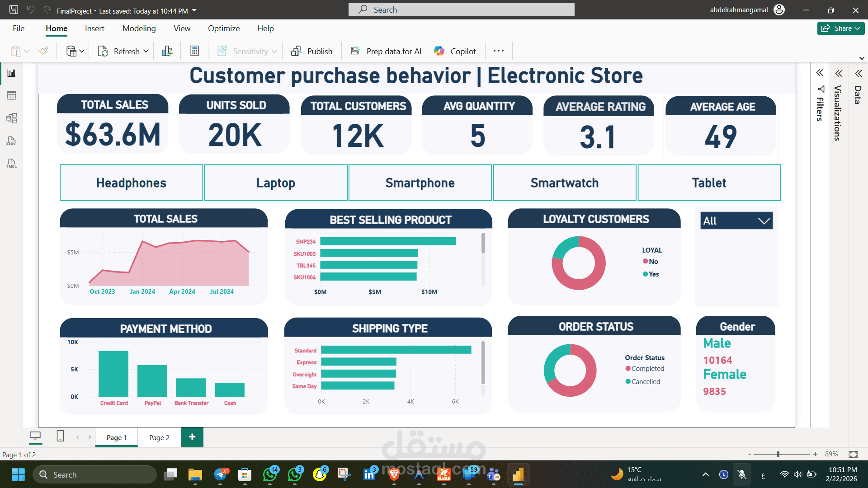Screen dimensions: 868x488
Task: Switch to the Table view in the left sidebar
Action: tap(11, 95)
